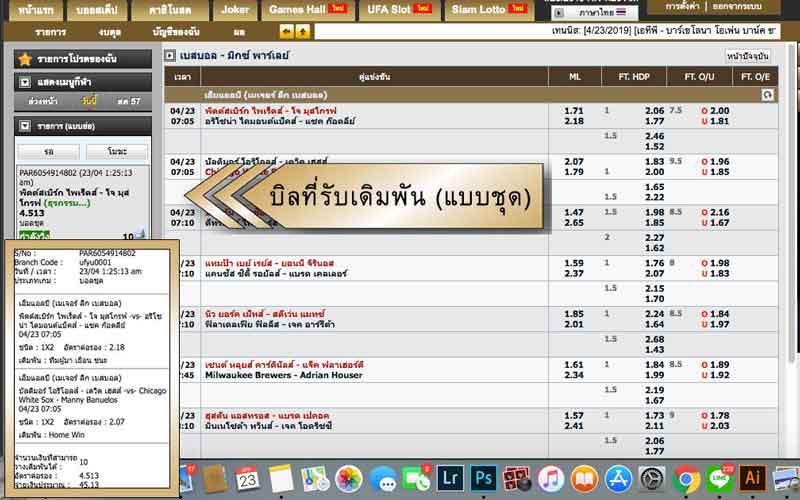Click under odds U 1.81

715,121
